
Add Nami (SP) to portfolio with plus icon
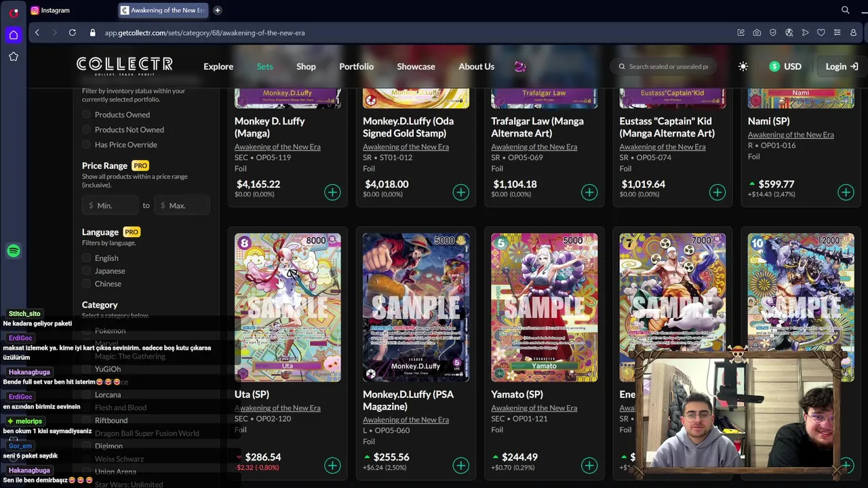(845, 192)
